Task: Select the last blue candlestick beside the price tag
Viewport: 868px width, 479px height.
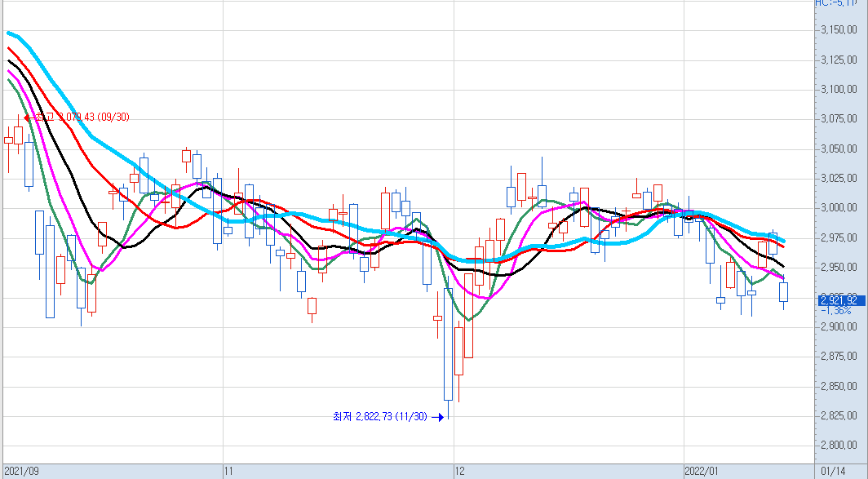Action: (783, 292)
